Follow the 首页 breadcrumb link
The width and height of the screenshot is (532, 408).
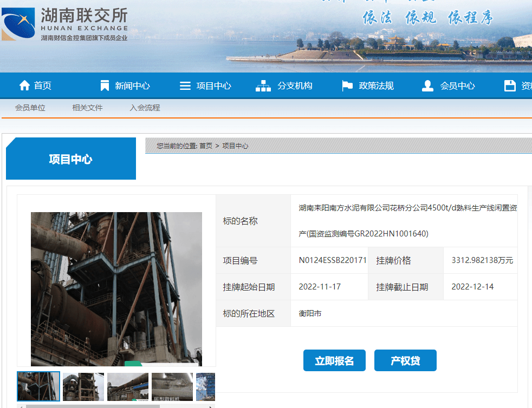[x=206, y=146]
